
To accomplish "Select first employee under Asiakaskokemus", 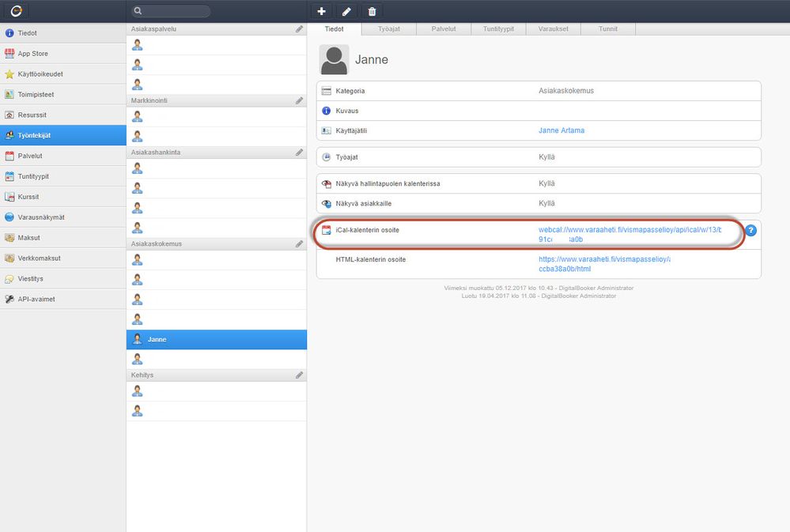I will pos(217,260).
